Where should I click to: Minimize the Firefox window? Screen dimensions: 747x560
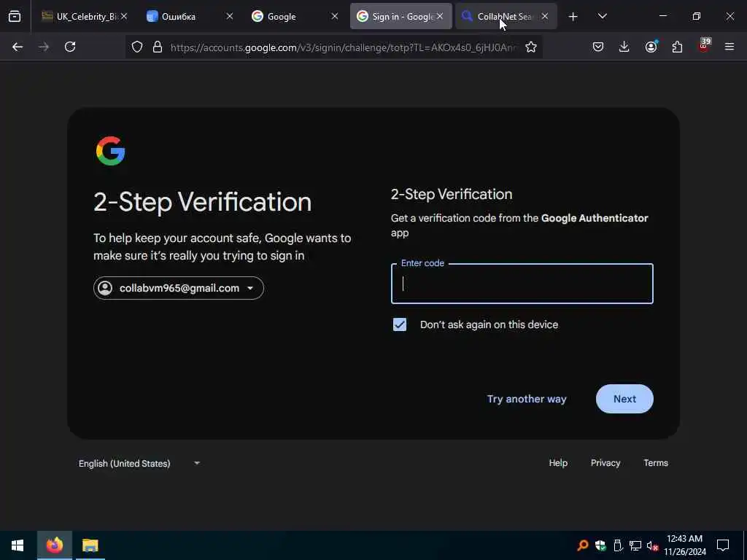click(x=663, y=16)
